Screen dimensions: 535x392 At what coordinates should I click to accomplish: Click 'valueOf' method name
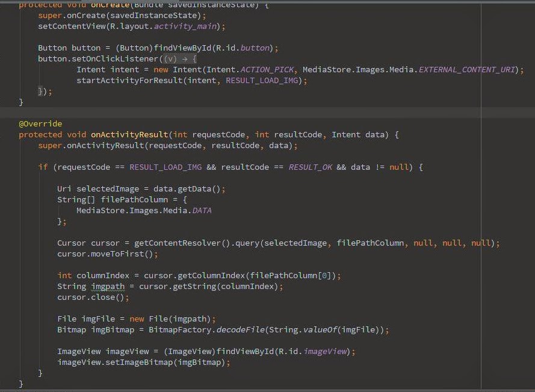tap(320, 330)
